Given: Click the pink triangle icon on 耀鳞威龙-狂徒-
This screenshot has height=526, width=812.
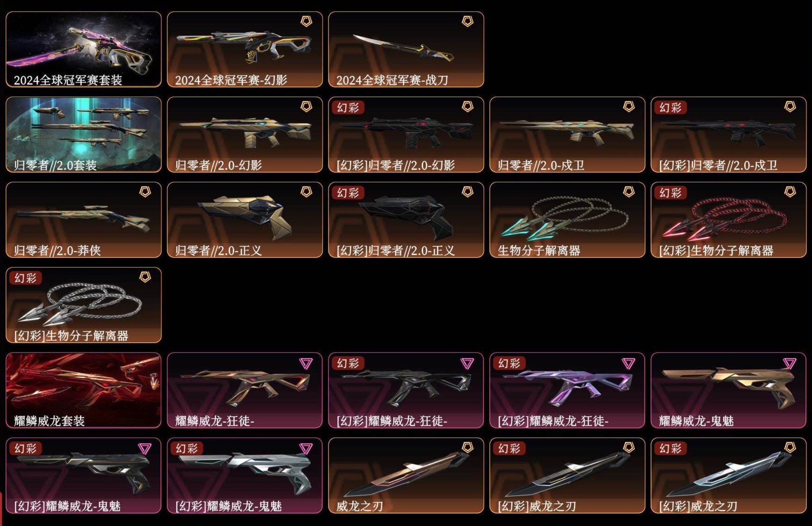Looking at the screenshot, I should click(x=306, y=363).
